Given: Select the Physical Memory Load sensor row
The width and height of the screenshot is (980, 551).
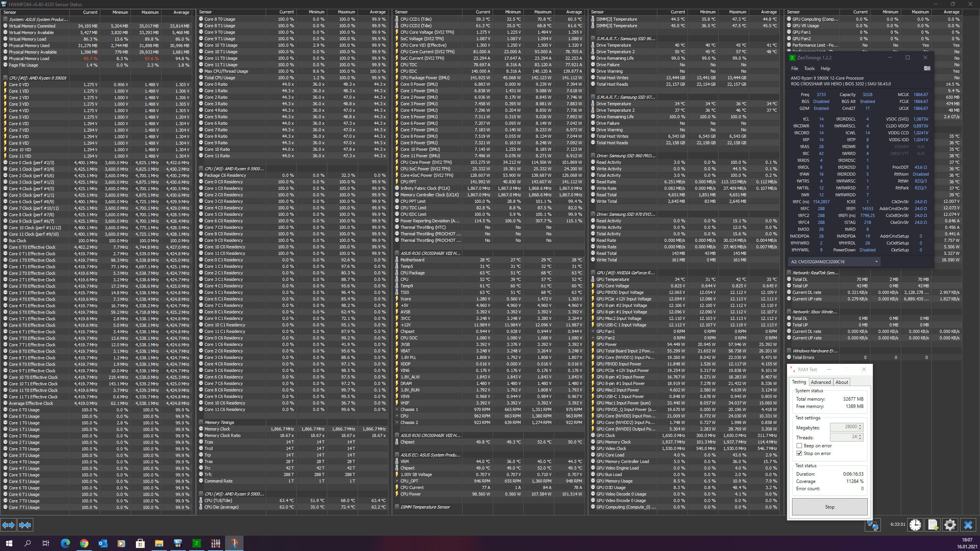Looking at the screenshot, I should pos(29,59).
